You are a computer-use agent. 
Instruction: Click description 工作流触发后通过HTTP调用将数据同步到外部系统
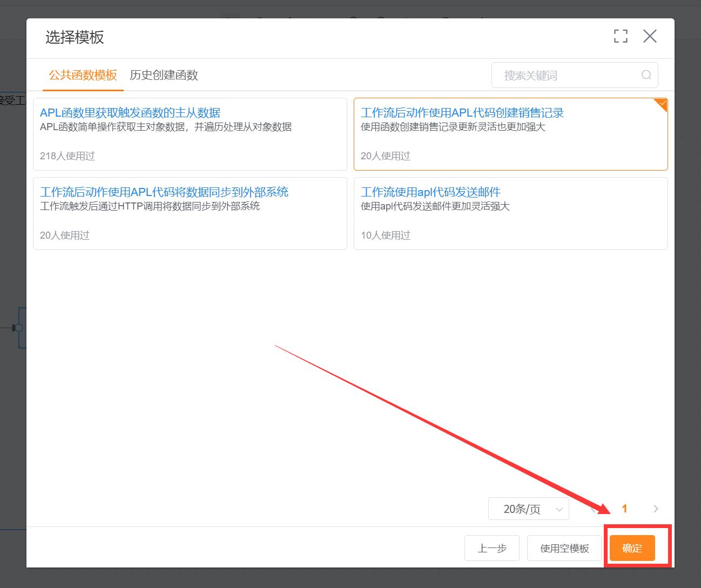(150, 206)
